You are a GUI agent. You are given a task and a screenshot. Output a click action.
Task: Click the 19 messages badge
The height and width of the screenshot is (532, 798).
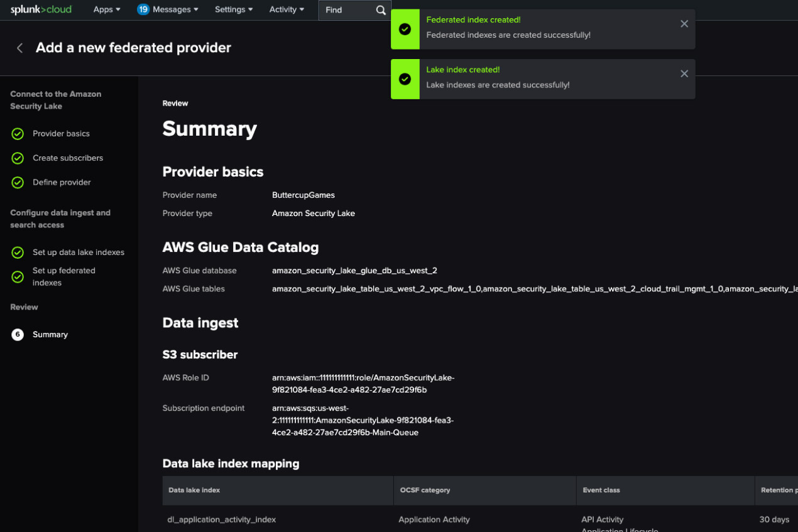coord(143,9)
